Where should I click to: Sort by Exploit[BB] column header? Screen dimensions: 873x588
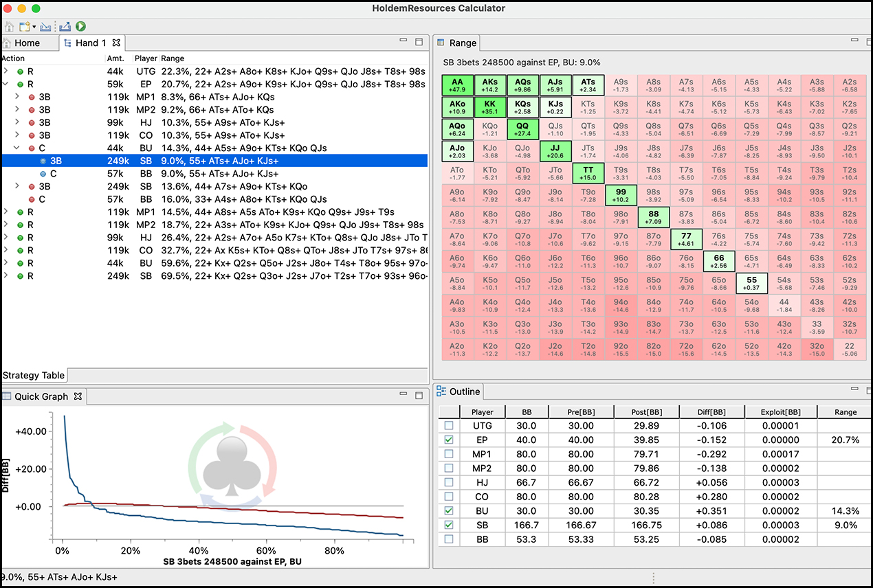[781, 412]
